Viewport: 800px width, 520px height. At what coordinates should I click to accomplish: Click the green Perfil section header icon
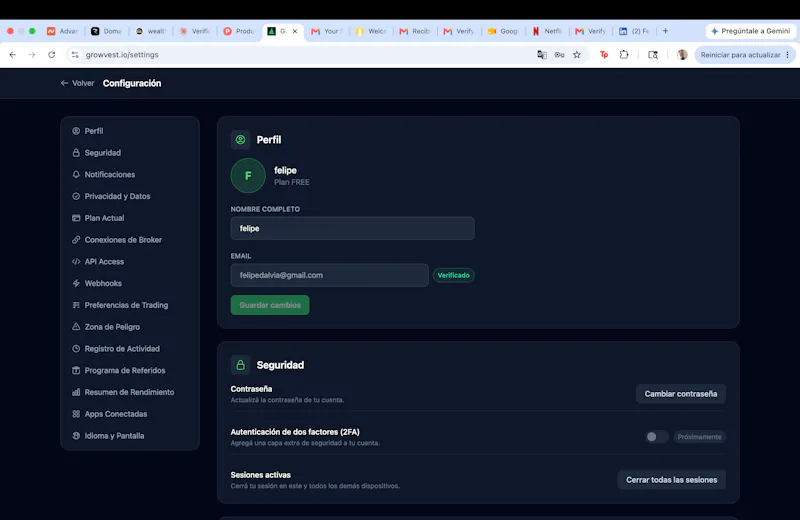[240, 139]
